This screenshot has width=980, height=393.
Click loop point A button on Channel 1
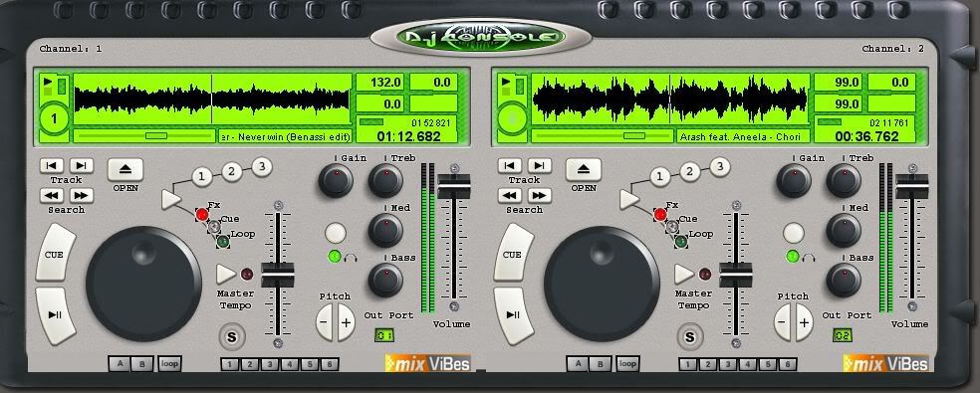coord(120,363)
